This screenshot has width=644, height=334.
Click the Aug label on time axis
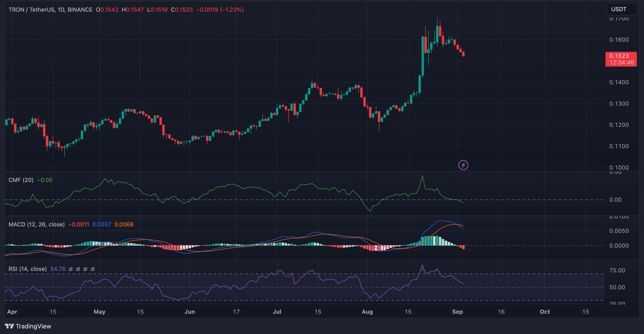(367, 312)
